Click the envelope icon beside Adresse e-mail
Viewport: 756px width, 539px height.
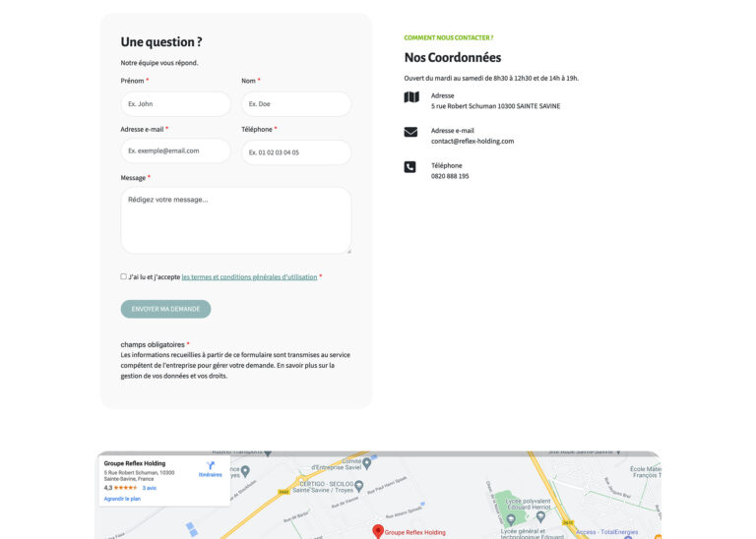click(x=410, y=132)
